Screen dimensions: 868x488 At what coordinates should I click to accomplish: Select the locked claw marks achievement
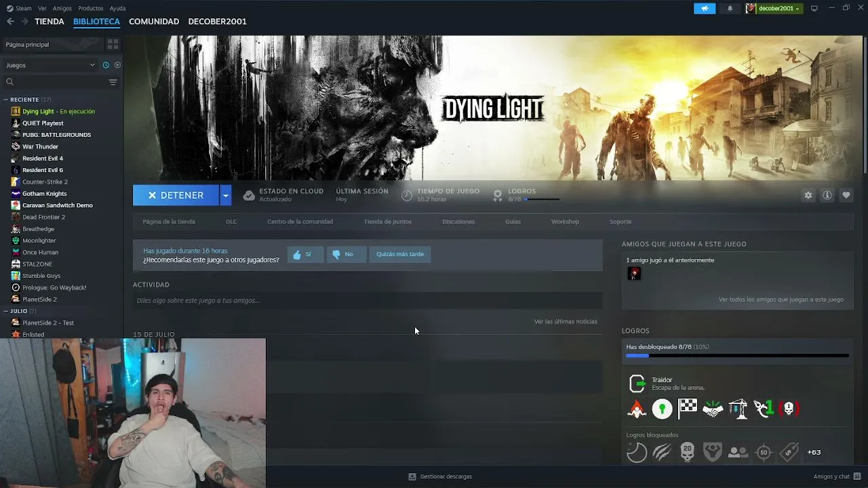pos(662,452)
